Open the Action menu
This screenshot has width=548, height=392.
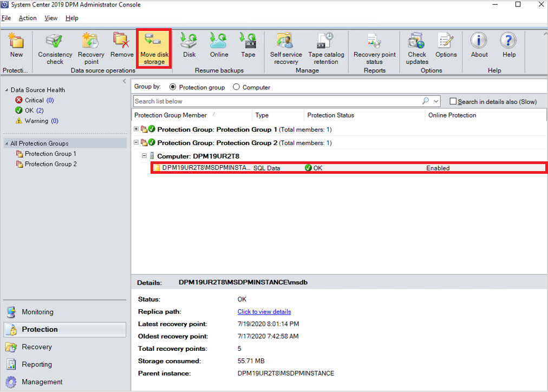28,18
